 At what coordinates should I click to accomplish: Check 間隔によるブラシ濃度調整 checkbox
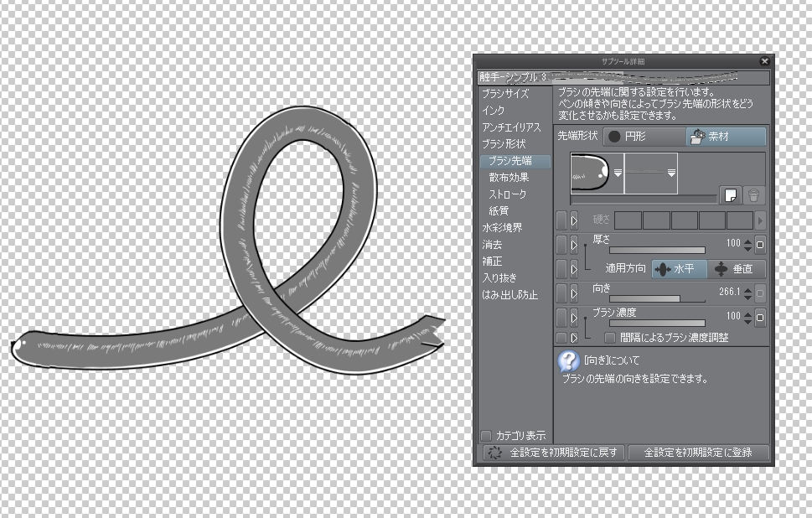(x=610, y=338)
